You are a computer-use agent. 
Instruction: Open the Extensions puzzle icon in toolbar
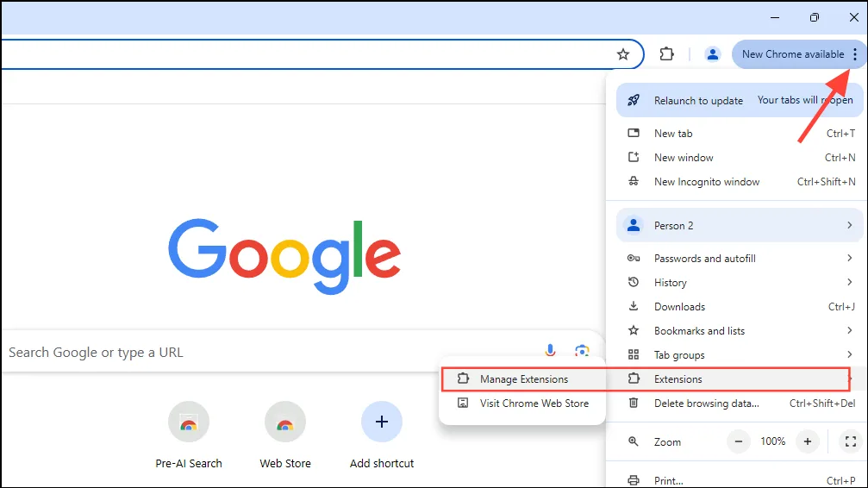point(666,53)
